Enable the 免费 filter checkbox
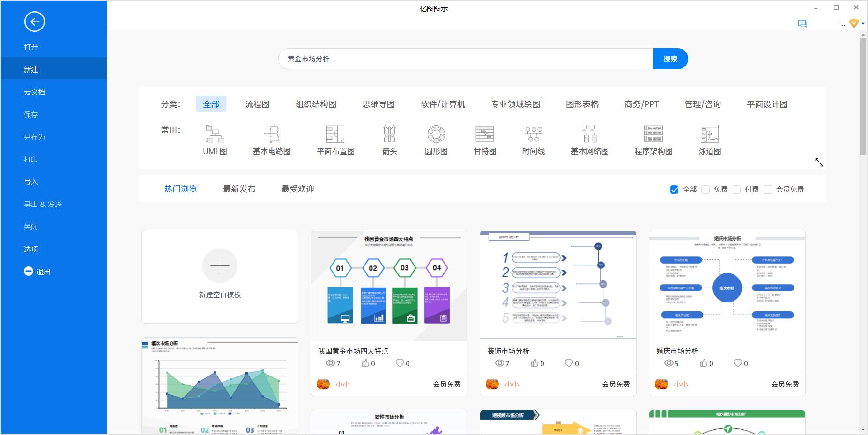The image size is (868, 435). (x=705, y=190)
